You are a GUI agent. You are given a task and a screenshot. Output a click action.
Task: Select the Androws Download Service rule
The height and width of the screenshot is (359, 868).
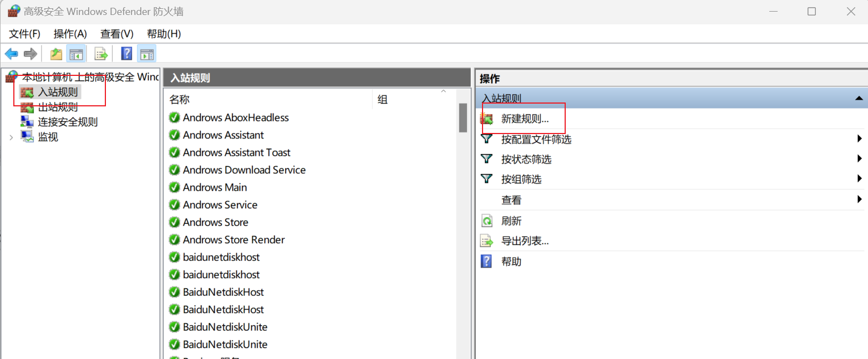click(x=244, y=170)
